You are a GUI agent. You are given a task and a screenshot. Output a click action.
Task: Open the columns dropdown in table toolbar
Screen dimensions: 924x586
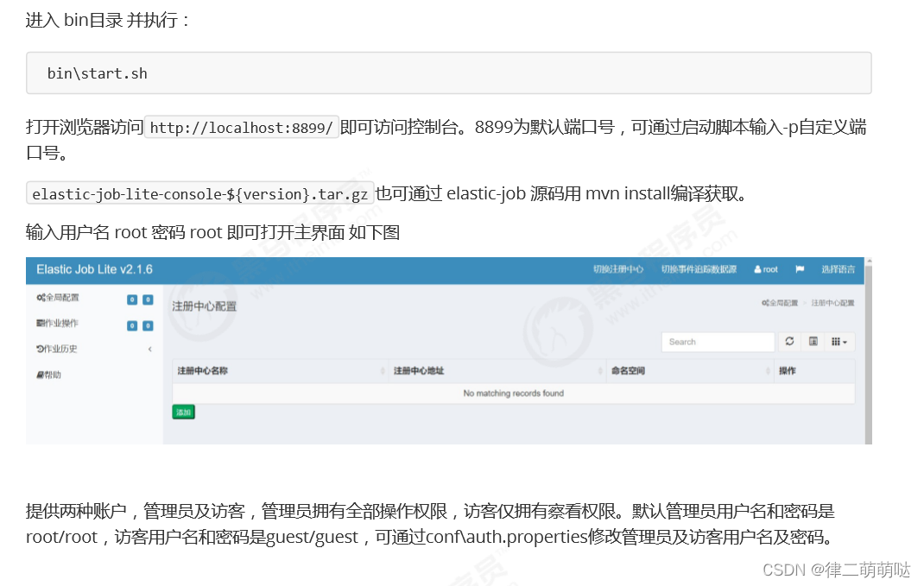(x=839, y=342)
